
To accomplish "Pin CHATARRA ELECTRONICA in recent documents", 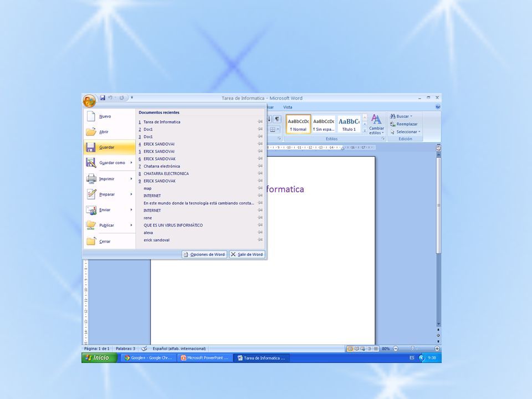I will [260, 173].
